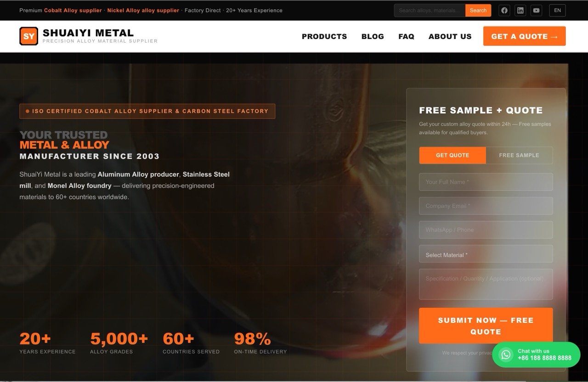Image resolution: width=588 pixels, height=382 pixels.
Task: Submit the form with SUBMIT NOW button
Action: [486, 326]
